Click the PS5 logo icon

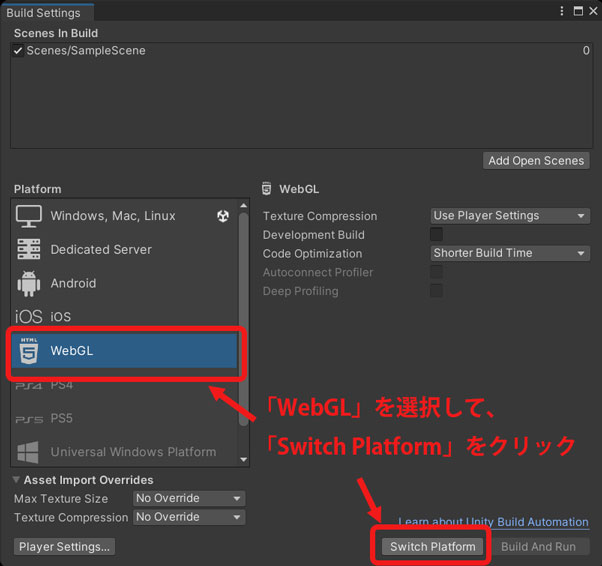coord(29,419)
